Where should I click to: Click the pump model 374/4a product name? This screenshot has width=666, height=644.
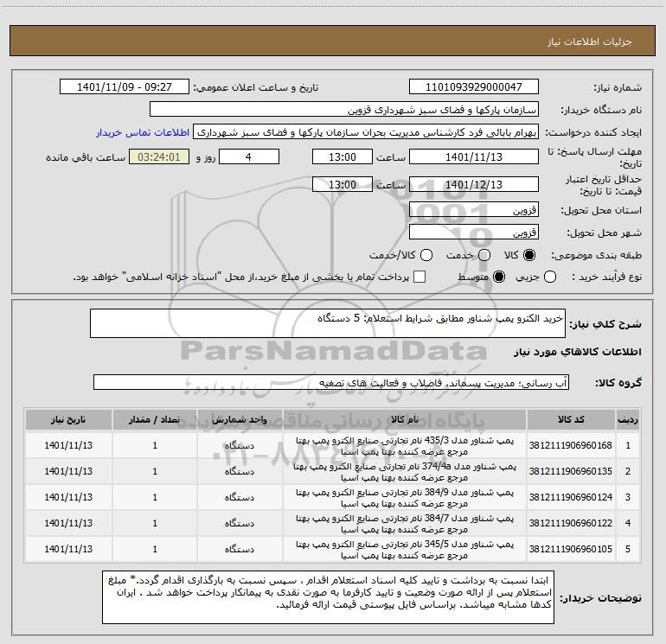pos(405,472)
